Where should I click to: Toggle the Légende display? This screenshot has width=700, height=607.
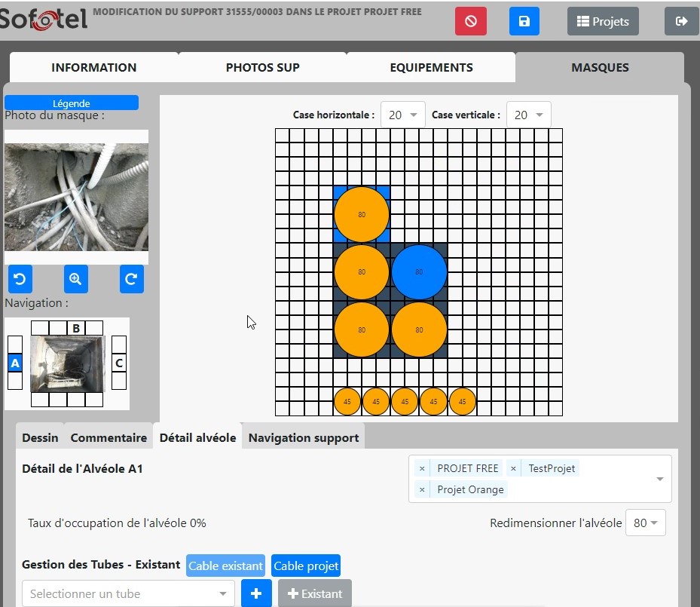point(72,103)
